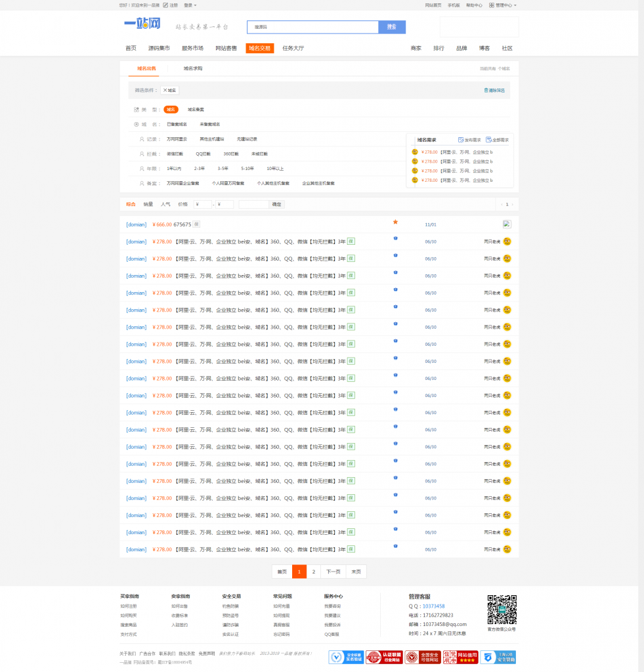Click the register pencil icon beside 注册
644x672 pixels.
click(165, 5)
